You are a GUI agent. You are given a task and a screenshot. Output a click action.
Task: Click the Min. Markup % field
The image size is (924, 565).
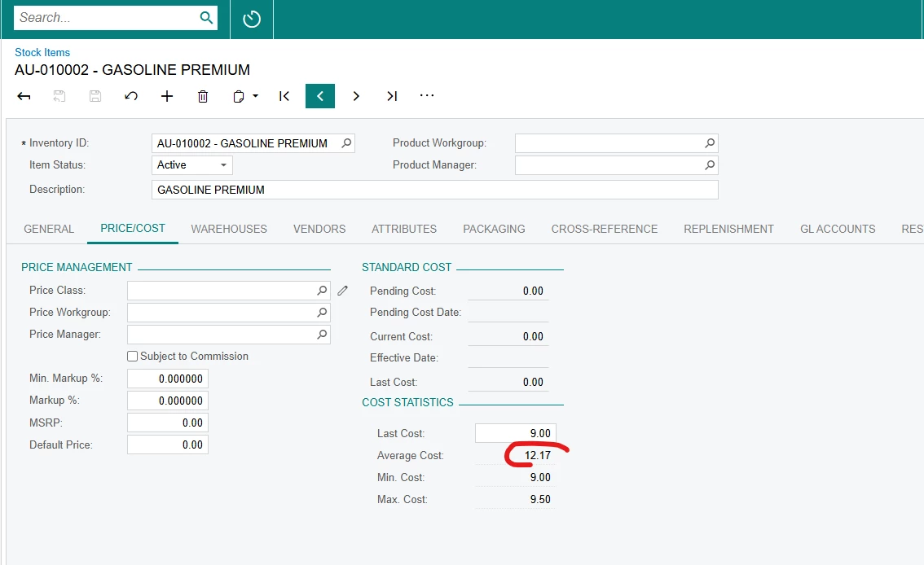tap(168, 379)
